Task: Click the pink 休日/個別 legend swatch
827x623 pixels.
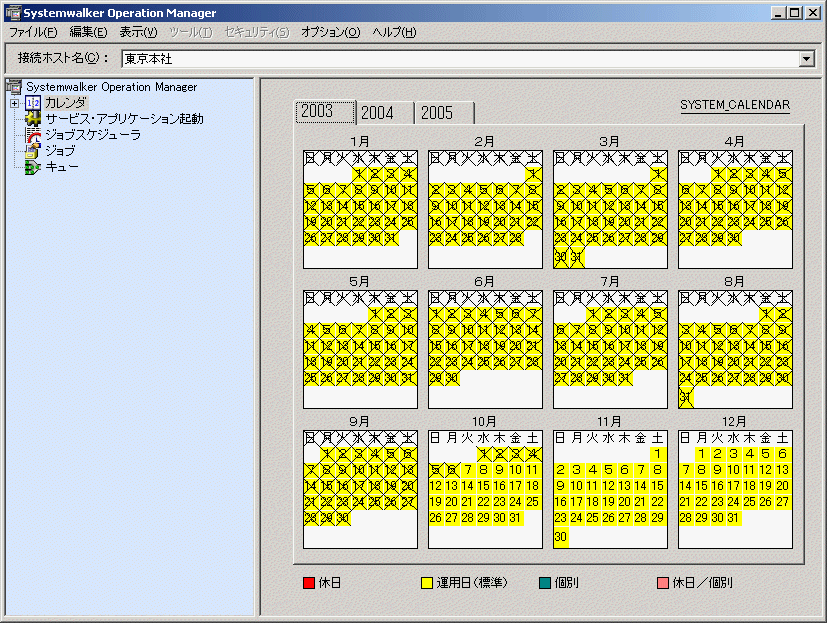Action: 663,583
